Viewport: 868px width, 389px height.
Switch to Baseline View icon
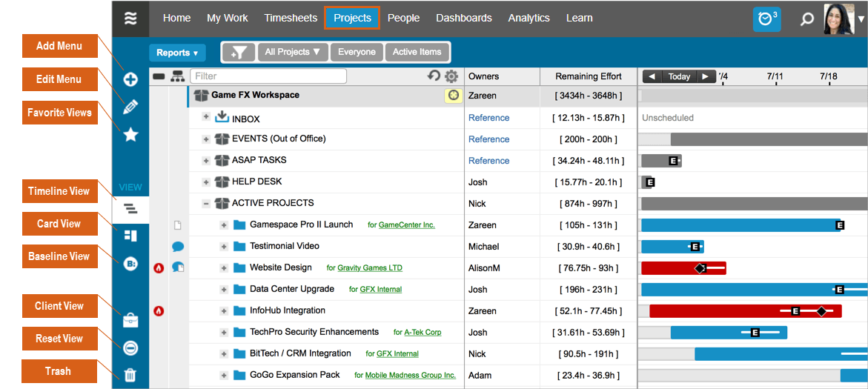click(130, 263)
